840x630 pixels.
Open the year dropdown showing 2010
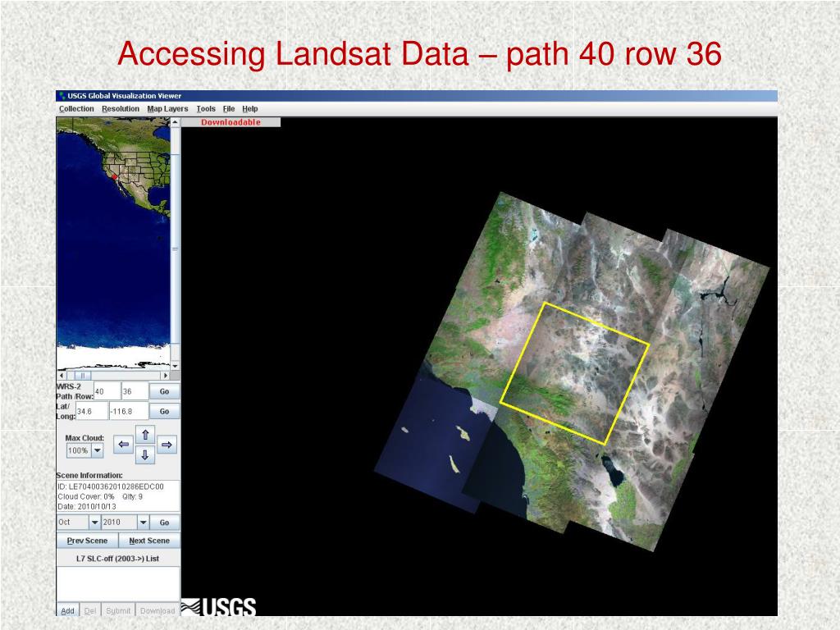(143, 523)
